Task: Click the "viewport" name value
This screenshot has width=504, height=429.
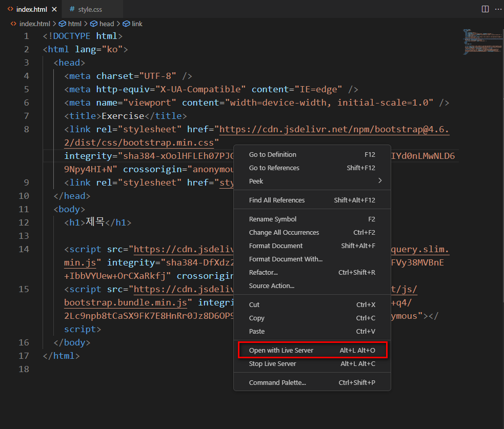Action: [x=150, y=103]
